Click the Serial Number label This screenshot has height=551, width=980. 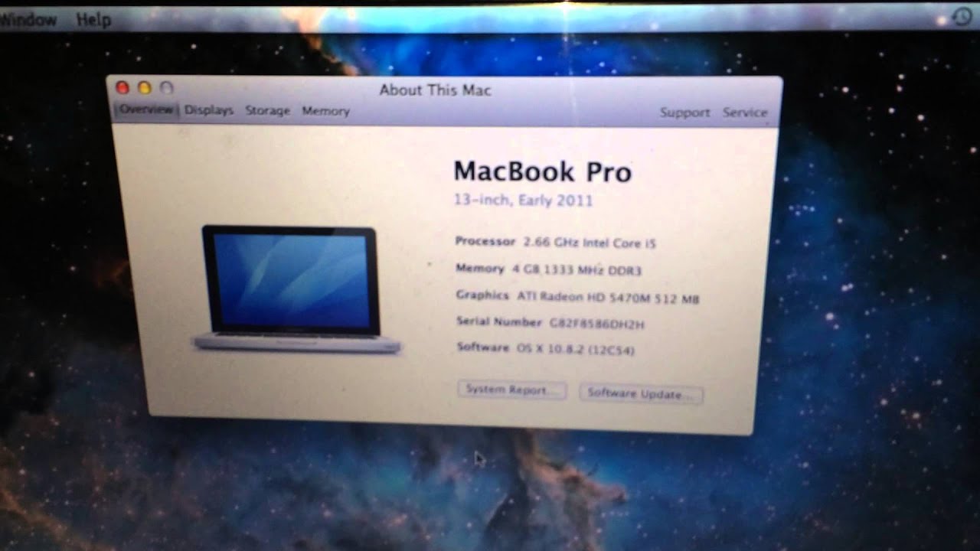(x=499, y=321)
